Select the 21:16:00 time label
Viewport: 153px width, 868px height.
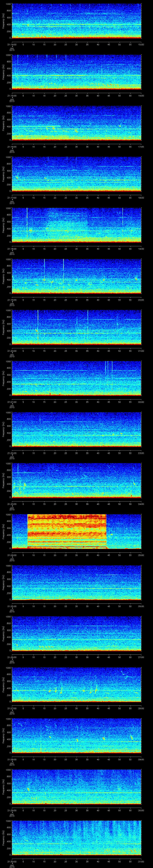pyautogui.click(x=12, y=147)
